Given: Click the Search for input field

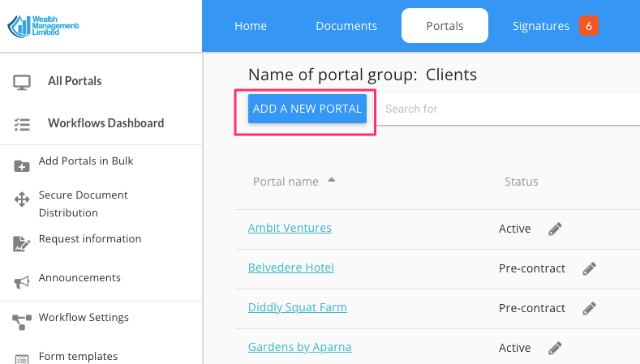Looking at the screenshot, I should coord(503,109).
